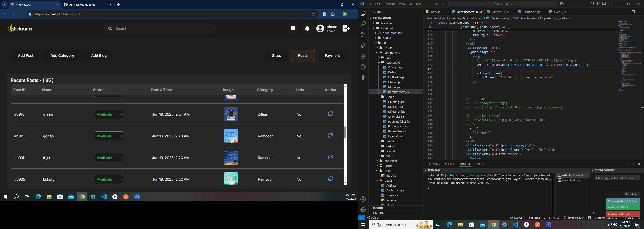Screen dimensions: 644x229
Task: Click the debug console filter input
Action: 617,178
